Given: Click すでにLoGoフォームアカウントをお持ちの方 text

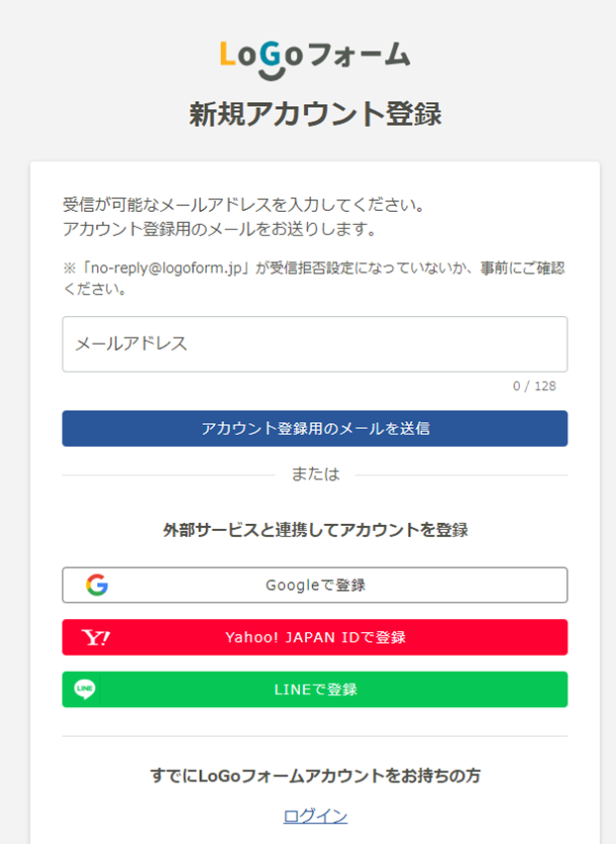Looking at the screenshot, I should click(315, 776).
